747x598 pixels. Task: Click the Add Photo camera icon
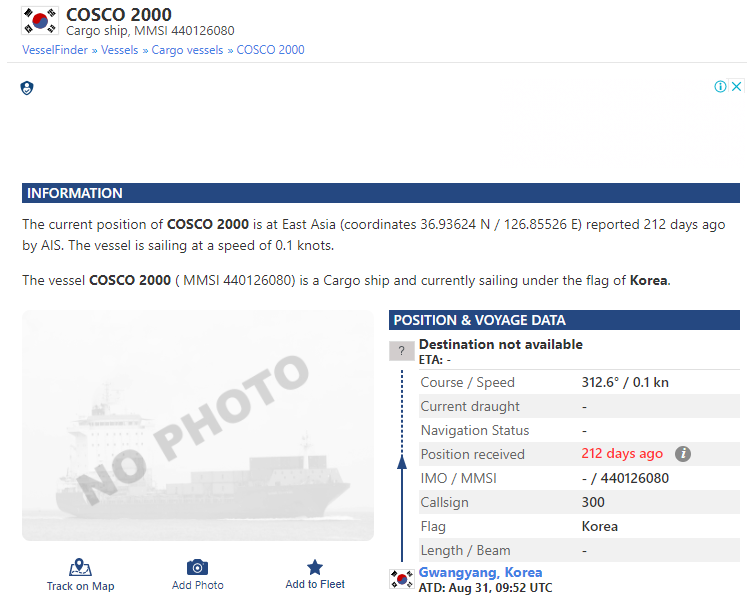coord(197,567)
